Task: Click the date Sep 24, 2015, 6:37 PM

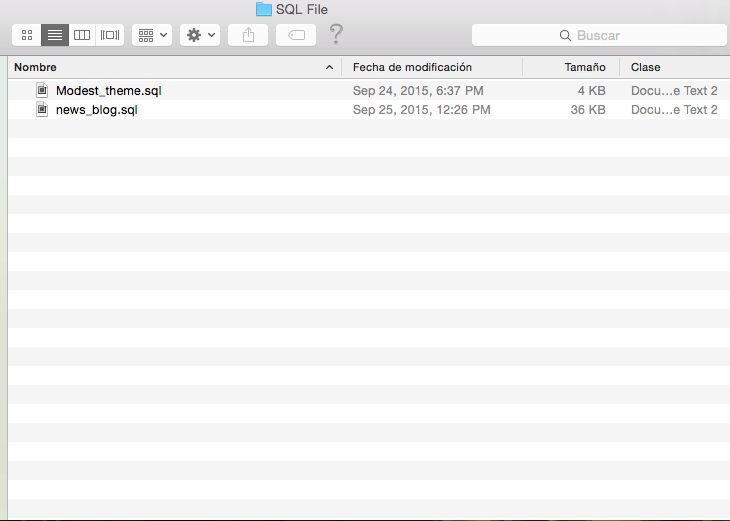Action: 418,90
